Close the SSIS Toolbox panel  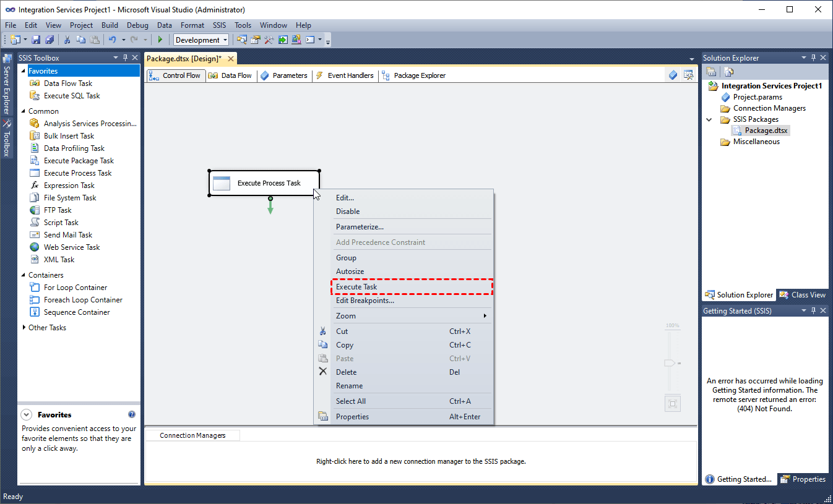coord(134,58)
